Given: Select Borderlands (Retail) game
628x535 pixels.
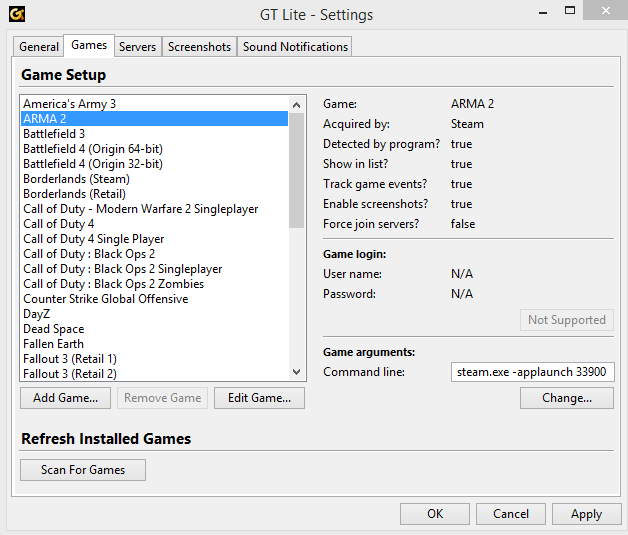Looking at the screenshot, I should coord(155,194).
